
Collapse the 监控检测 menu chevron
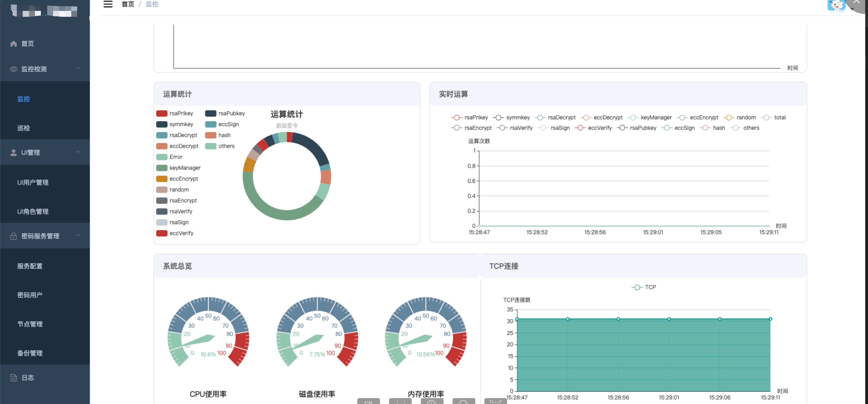tap(78, 68)
